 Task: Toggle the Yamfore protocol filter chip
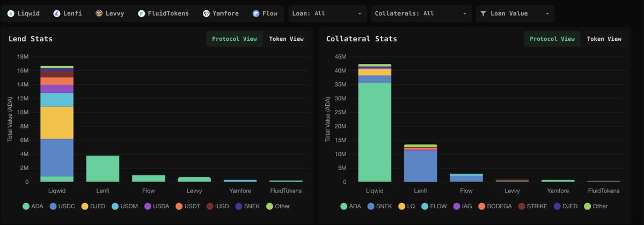pyautogui.click(x=222, y=13)
